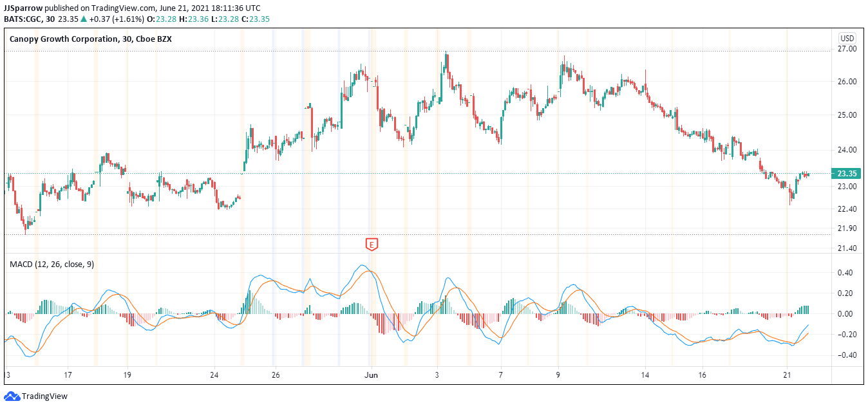Click the Jun date label on time axis
868x408 pixels.
(x=370, y=375)
